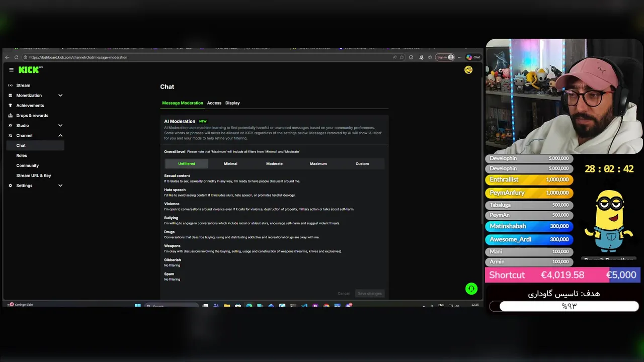Click the Hate speech heading

coord(175,190)
